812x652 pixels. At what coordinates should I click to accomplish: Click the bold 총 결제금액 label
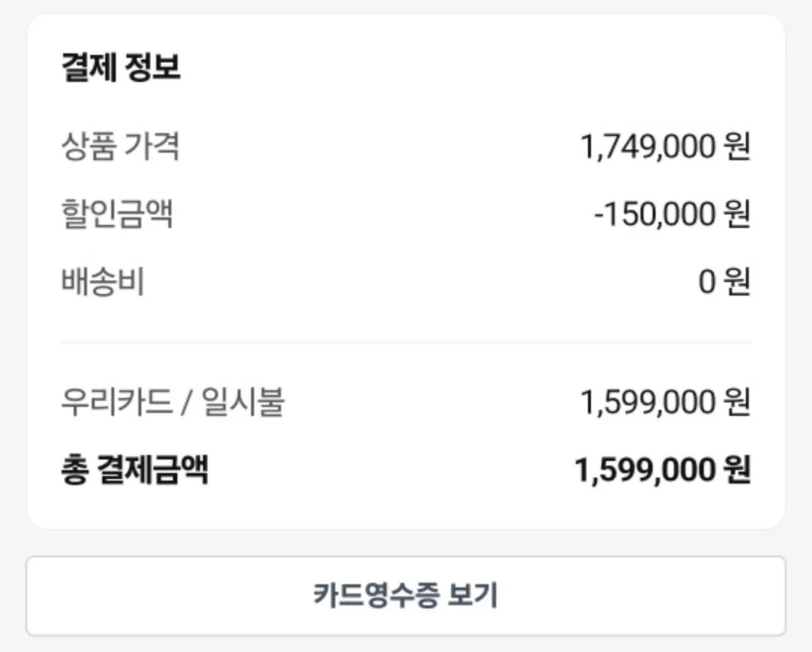135,470
